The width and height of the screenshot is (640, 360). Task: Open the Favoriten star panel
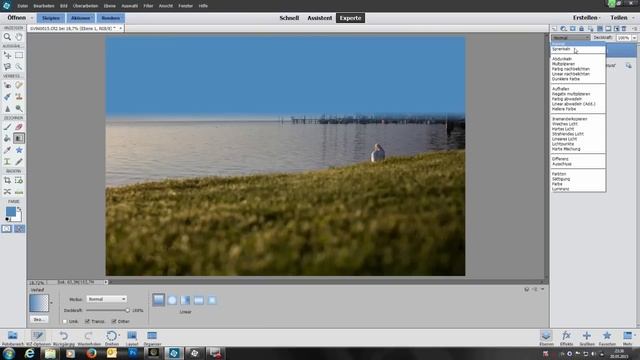(607, 336)
